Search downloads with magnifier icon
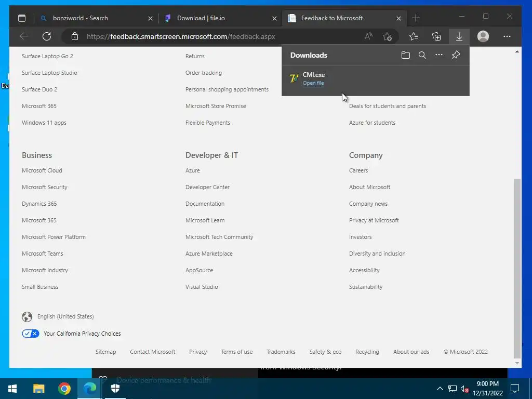This screenshot has height=399, width=532. (422, 55)
